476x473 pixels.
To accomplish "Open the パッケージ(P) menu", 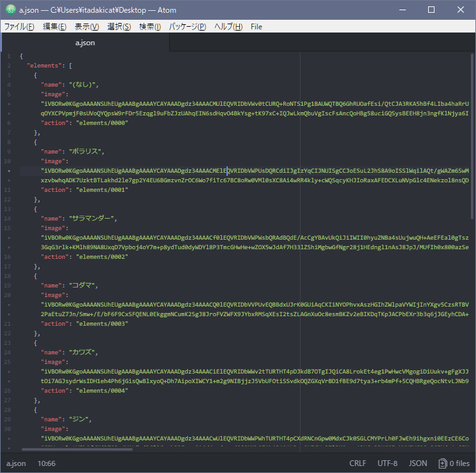I will coord(188,27).
